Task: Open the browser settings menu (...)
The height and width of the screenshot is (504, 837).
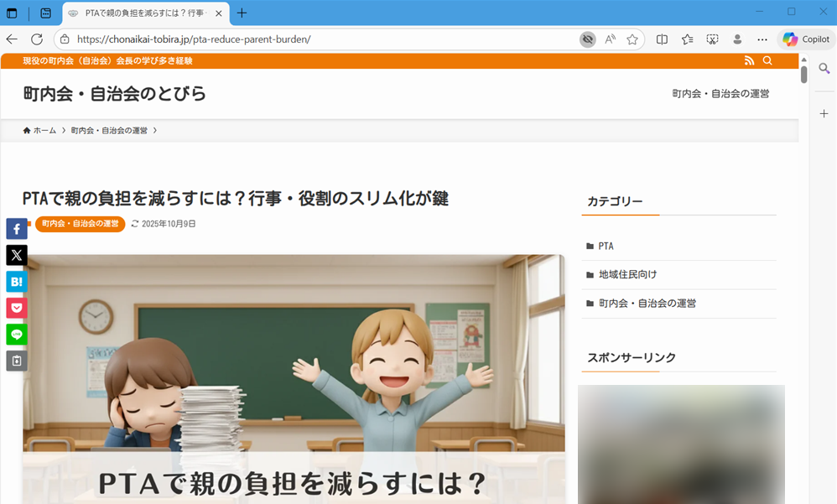Action: coord(762,39)
